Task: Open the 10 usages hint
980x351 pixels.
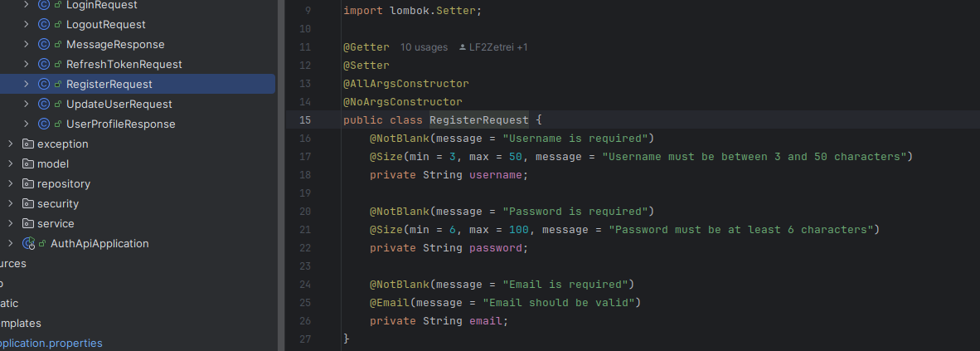Action: pos(424,47)
